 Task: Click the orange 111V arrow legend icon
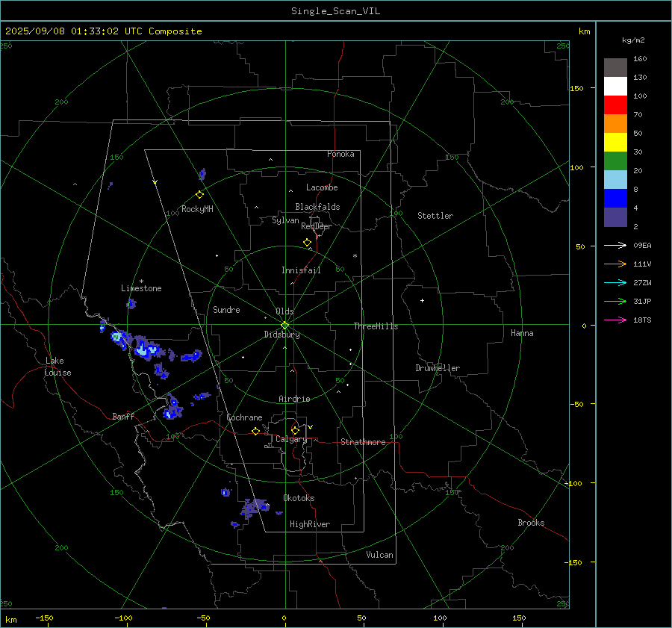point(615,264)
